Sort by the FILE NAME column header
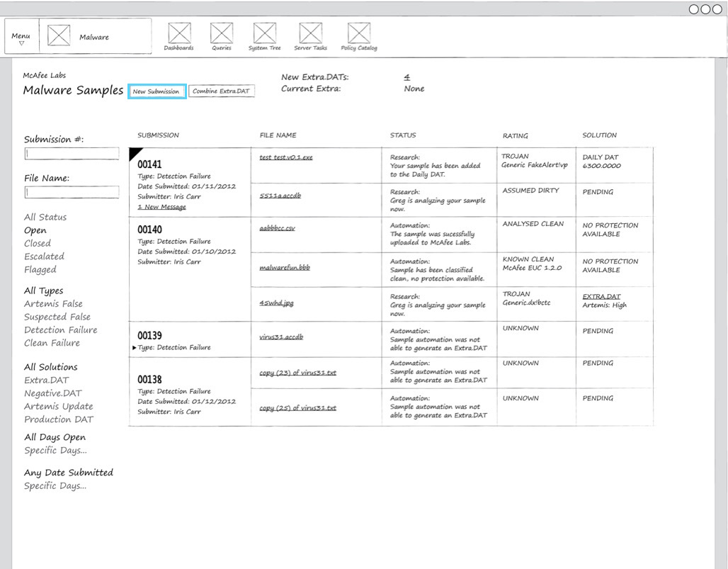Viewport: 728px width, 569px height. click(x=278, y=135)
